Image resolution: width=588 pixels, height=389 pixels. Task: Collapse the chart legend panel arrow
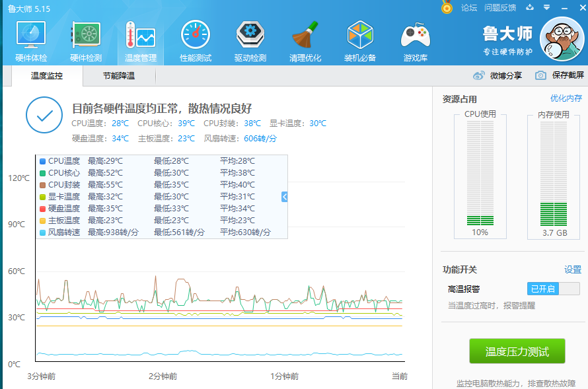(x=284, y=197)
